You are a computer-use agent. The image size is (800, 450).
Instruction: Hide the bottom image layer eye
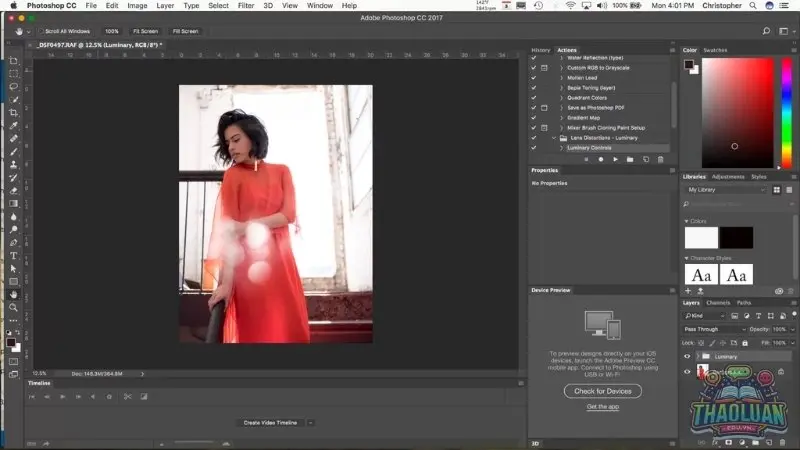coord(687,372)
